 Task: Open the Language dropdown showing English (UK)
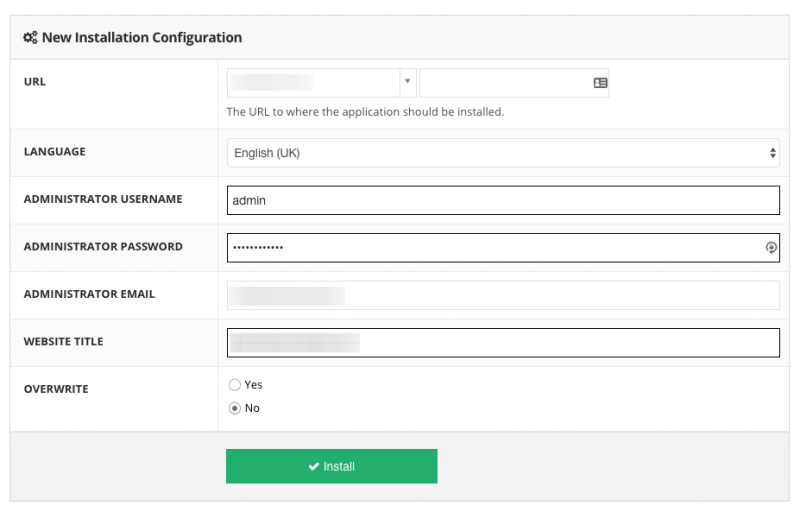click(503, 153)
